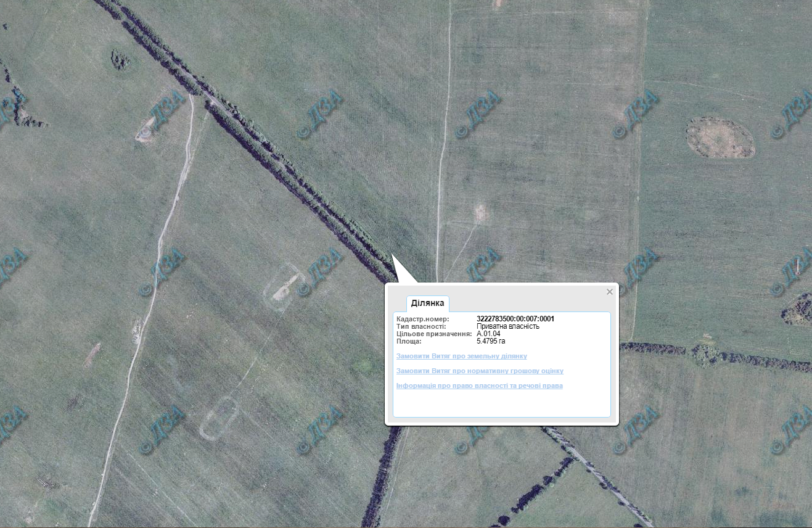Open Інформація про право власності та речові права
The image size is (812, 528).
[x=480, y=386]
